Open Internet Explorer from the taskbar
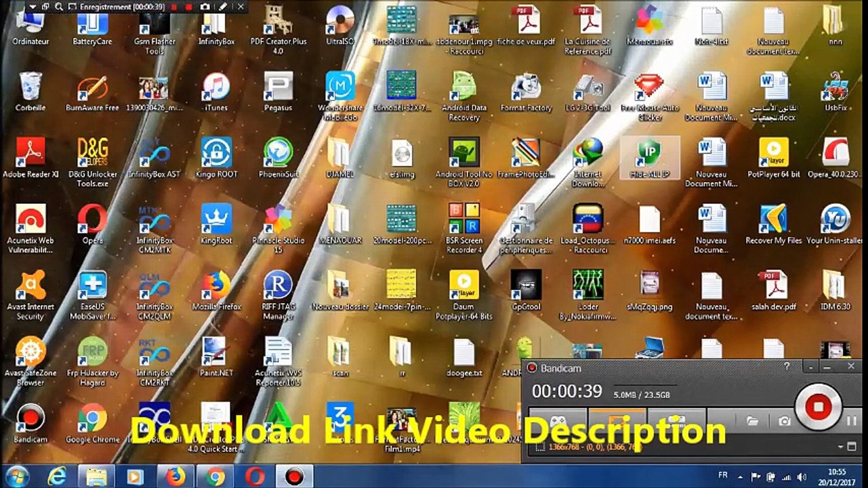868x488 pixels. tap(57, 476)
